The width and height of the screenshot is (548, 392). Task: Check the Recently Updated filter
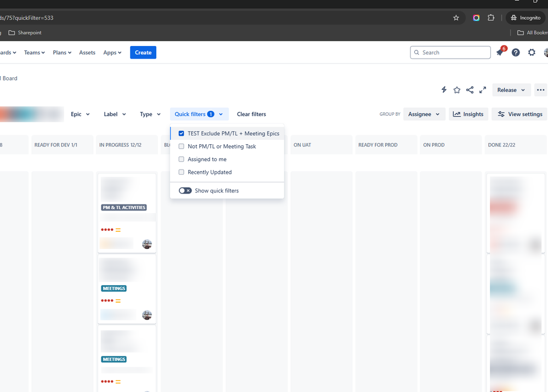point(181,172)
